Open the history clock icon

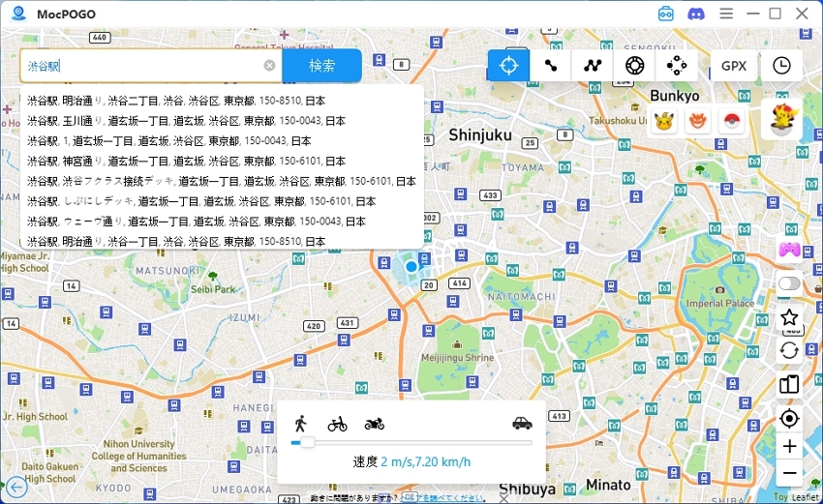pos(781,66)
